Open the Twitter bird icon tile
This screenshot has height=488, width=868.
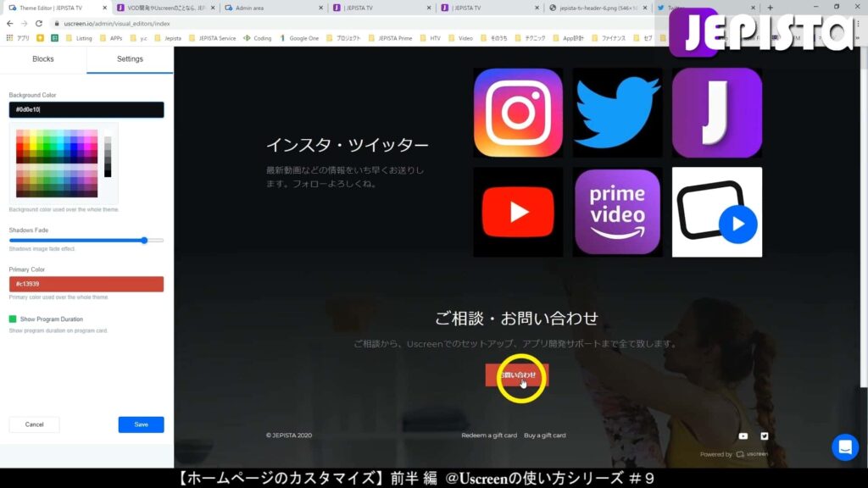pos(617,113)
